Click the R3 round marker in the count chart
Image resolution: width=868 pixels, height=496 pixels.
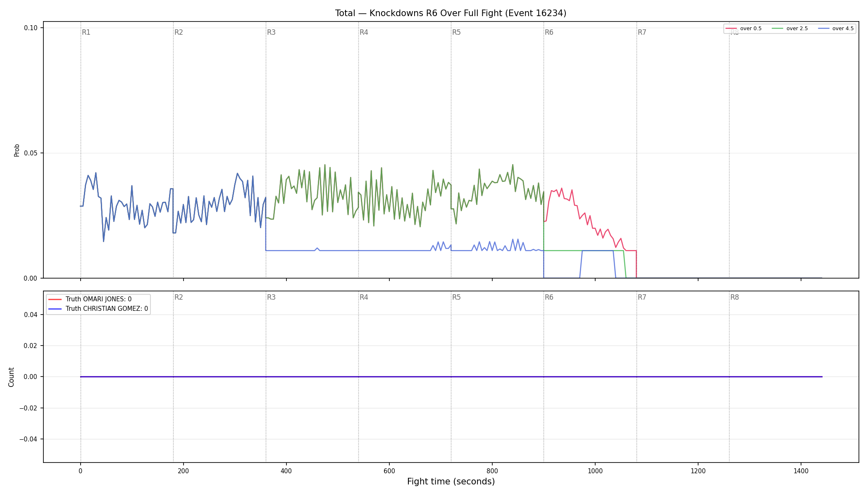click(x=271, y=297)
